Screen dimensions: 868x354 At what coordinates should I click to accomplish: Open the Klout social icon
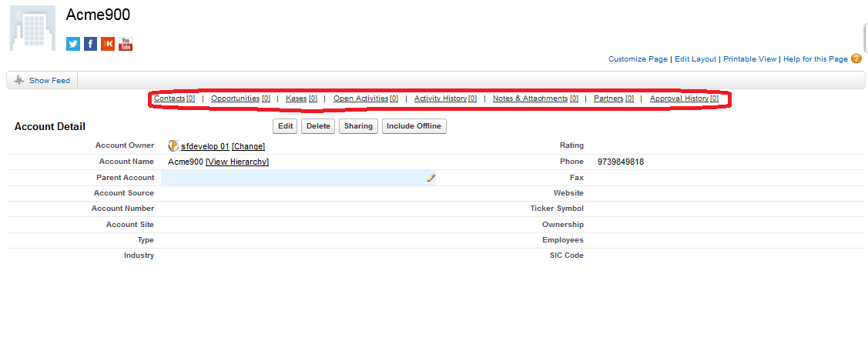click(108, 44)
